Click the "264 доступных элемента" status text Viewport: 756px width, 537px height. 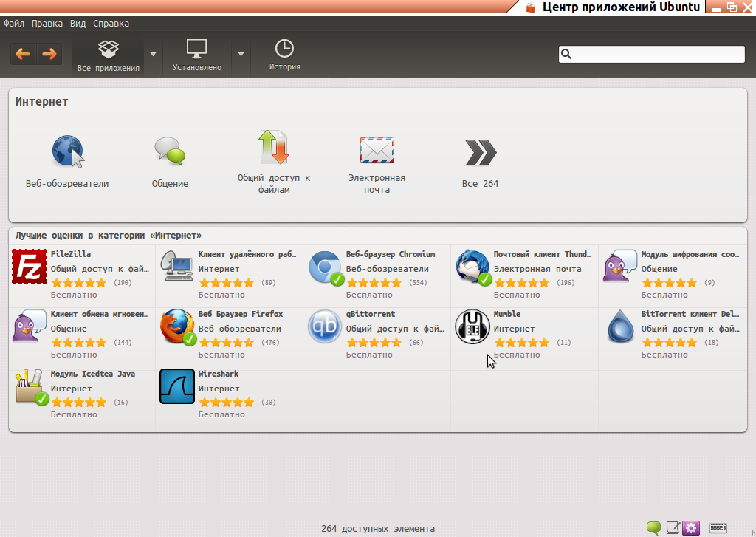(x=378, y=529)
